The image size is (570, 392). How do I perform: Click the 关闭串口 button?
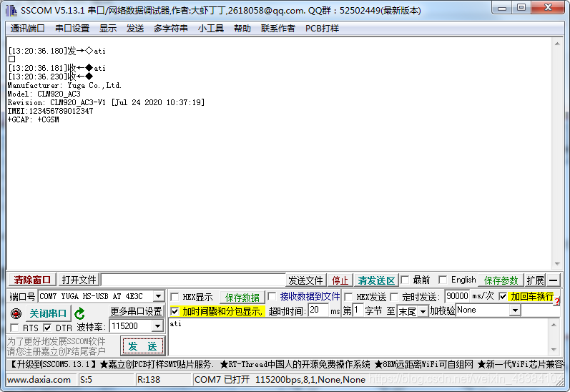(48, 313)
